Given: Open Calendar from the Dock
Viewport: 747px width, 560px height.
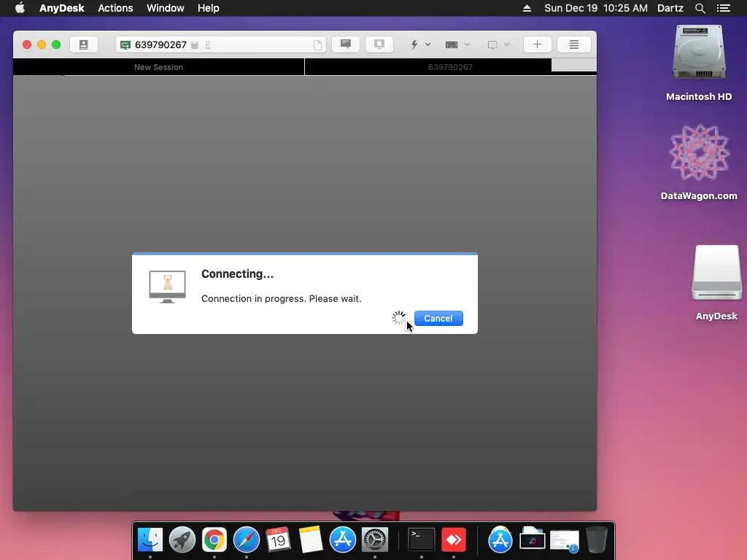Looking at the screenshot, I should tap(278, 540).
